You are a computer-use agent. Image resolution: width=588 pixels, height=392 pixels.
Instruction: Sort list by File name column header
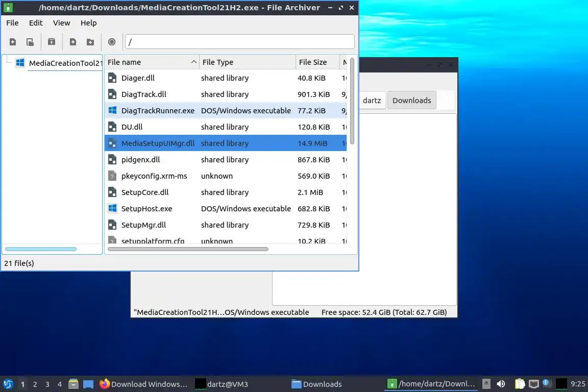[x=152, y=62]
